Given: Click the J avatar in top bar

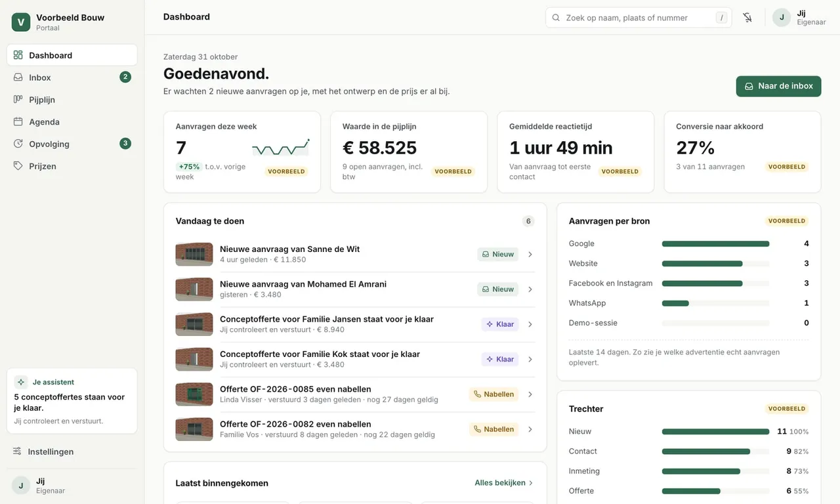Looking at the screenshot, I should point(782,18).
